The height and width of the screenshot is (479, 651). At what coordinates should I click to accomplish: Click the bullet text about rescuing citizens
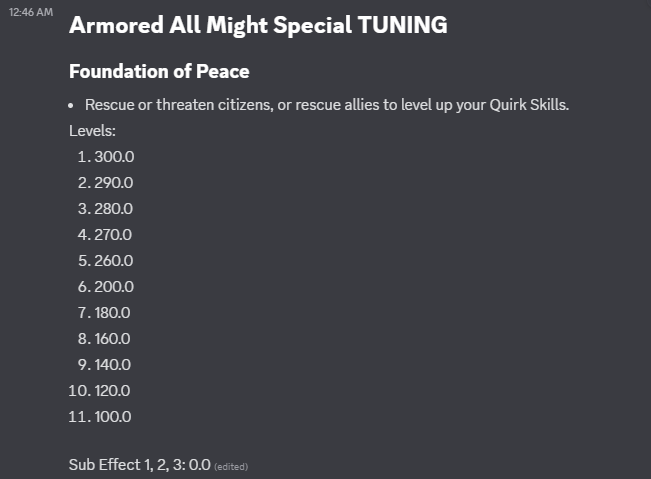tap(327, 105)
